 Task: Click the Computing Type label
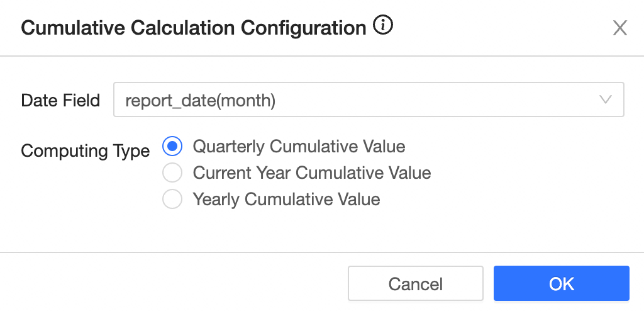click(85, 151)
